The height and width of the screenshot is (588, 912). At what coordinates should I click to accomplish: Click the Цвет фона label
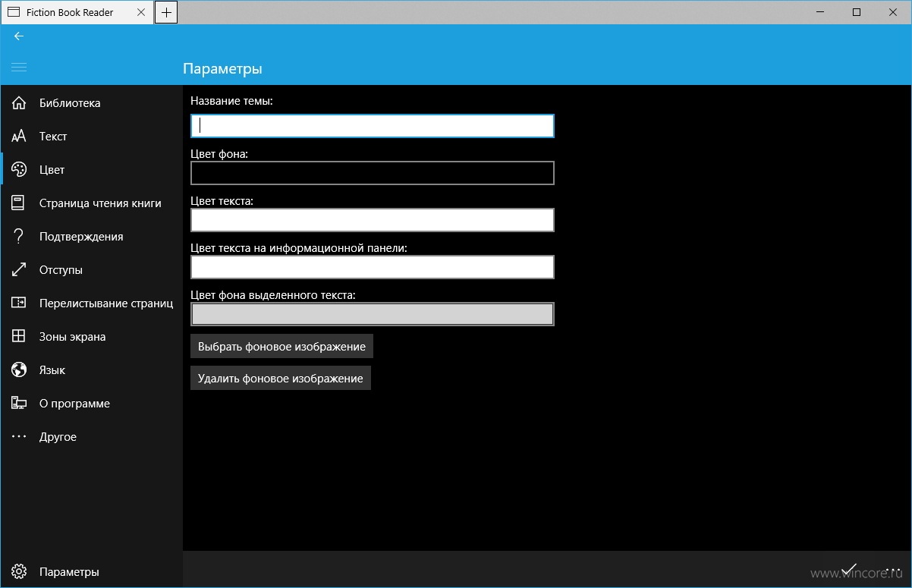coord(219,154)
